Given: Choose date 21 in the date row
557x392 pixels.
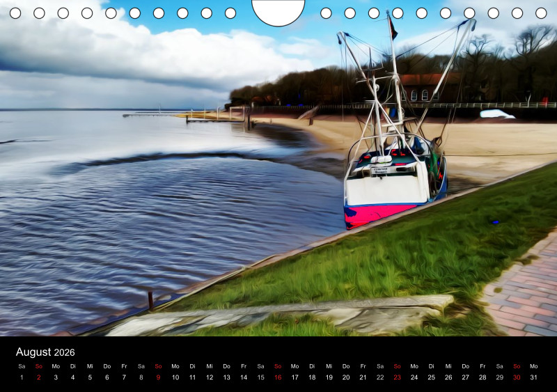Looking at the screenshot, I should coord(363,377).
